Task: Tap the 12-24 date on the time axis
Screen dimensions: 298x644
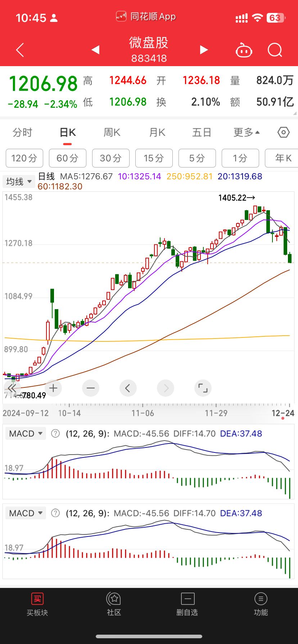Action: click(x=283, y=413)
